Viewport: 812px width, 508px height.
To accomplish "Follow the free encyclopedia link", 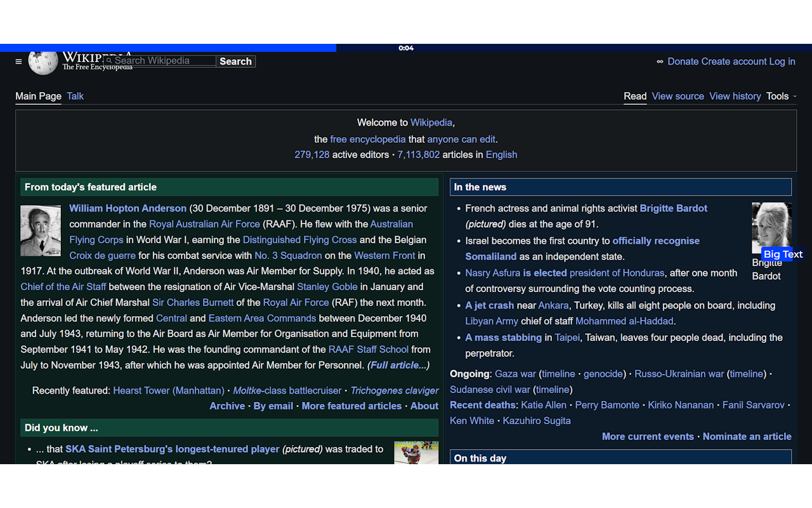I will point(368,139).
